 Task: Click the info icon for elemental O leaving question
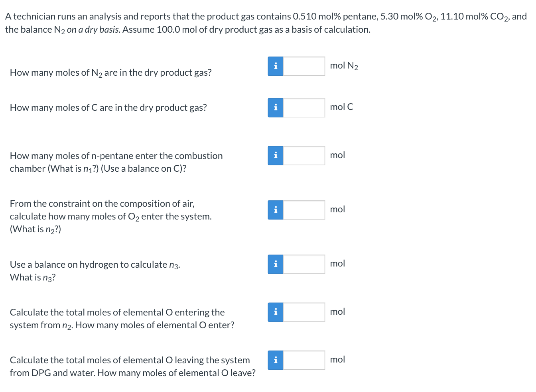click(275, 360)
